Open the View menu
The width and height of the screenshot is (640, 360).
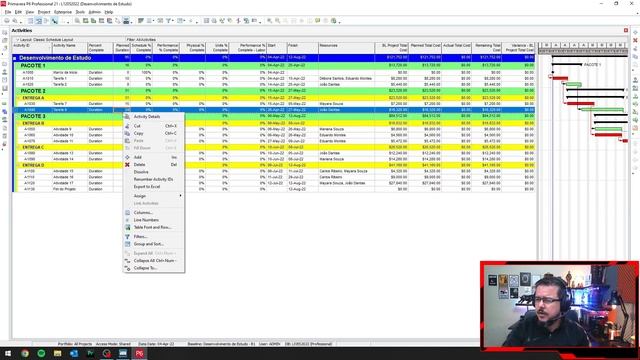(30, 12)
